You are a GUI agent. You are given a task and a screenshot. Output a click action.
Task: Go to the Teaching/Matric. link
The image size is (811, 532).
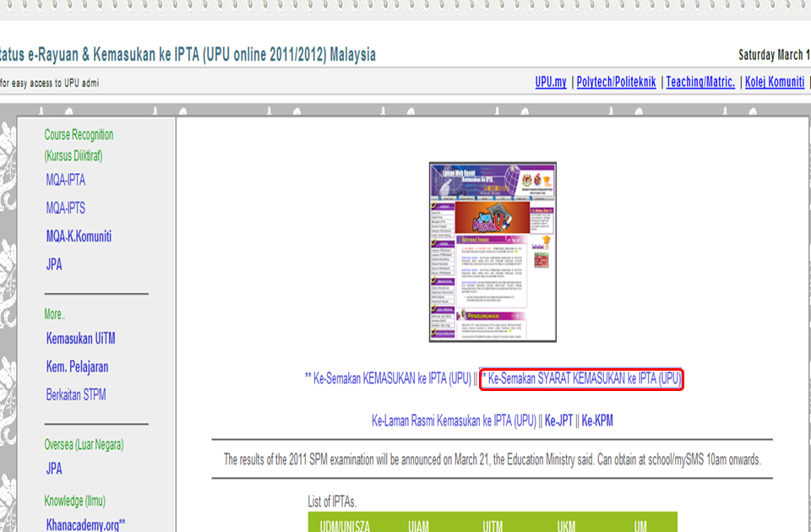(x=700, y=82)
